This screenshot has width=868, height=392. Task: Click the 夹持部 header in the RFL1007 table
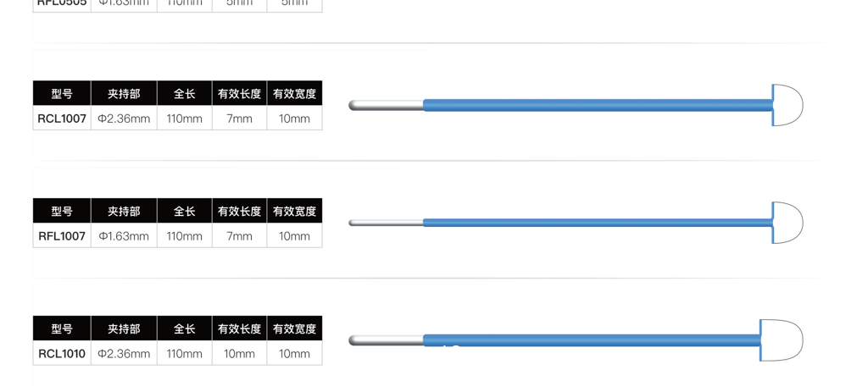click(x=124, y=212)
